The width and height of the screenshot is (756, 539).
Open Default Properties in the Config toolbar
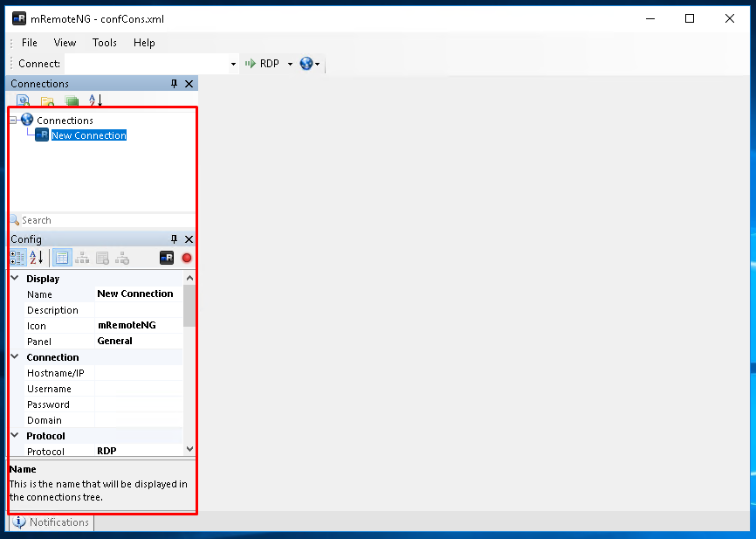coord(102,257)
